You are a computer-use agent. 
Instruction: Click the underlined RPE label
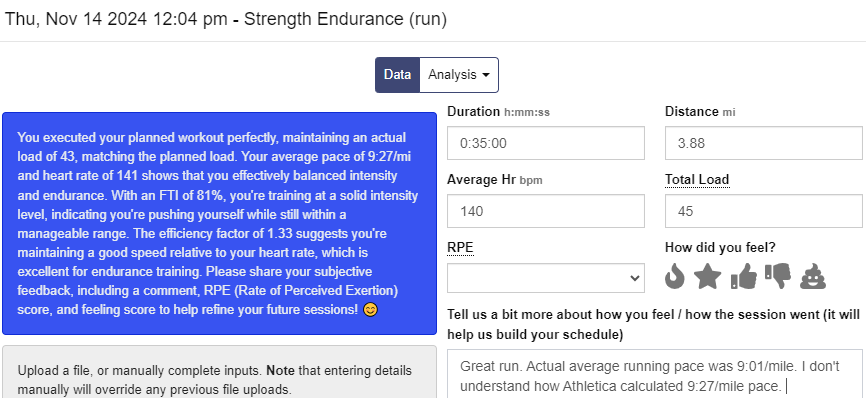(460, 248)
